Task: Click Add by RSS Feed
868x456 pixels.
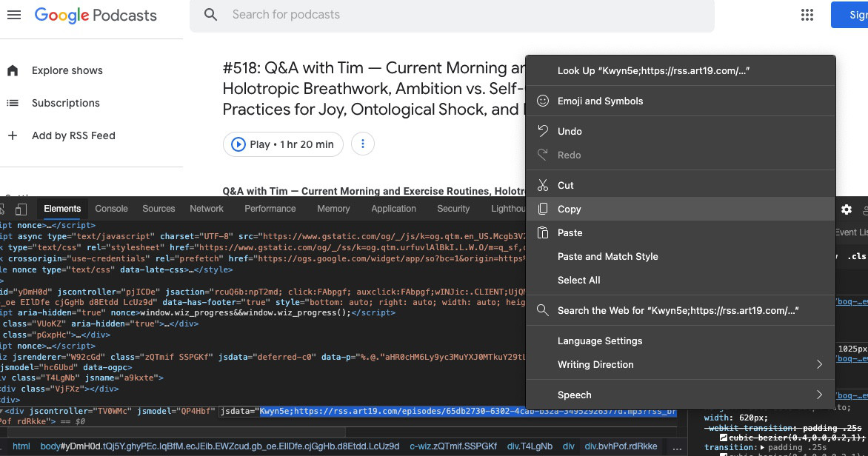Action: [x=73, y=135]
